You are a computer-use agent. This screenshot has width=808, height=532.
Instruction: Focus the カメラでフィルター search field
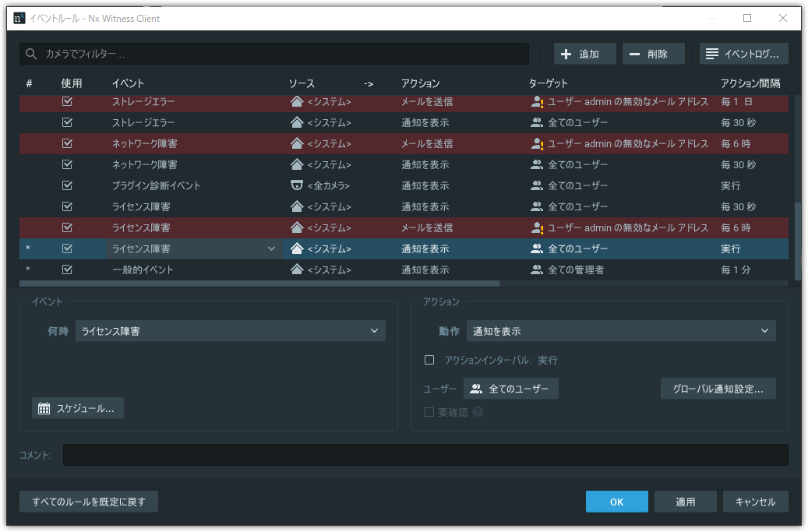(274, 54)
